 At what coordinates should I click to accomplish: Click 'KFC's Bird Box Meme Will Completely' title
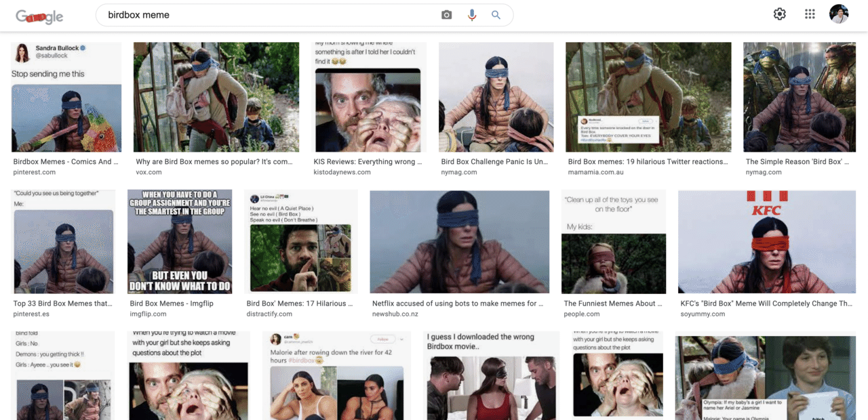click(766, 303)
